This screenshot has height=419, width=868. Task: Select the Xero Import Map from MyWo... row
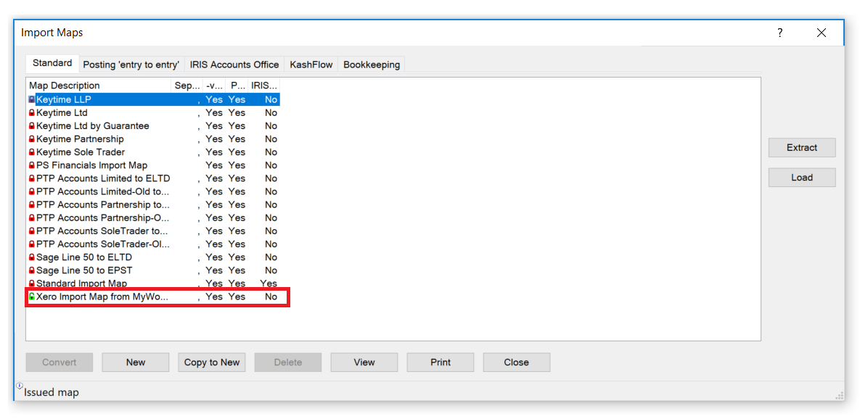coord(153,296)
